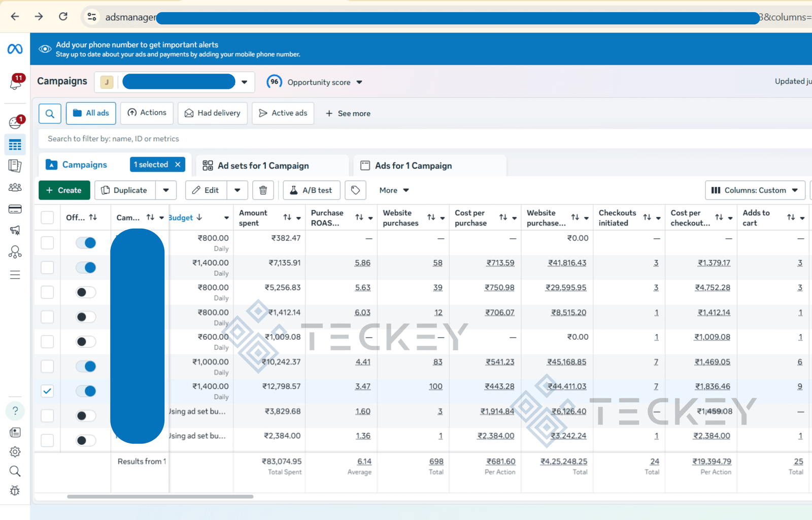This screenshot has height=520, width=812.
Task: Open billing card icon in sidebar
Action: pyautogui.click(x=15, y=209)
